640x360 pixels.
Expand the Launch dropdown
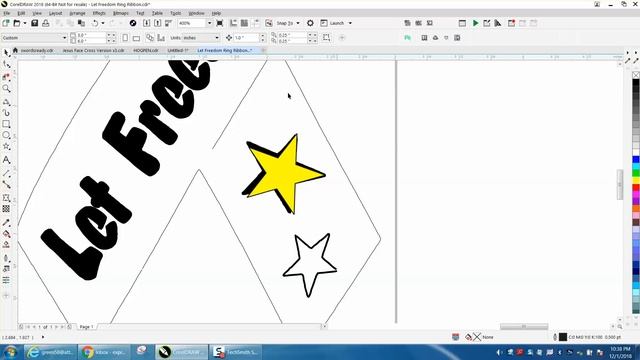tap(350, 23)
